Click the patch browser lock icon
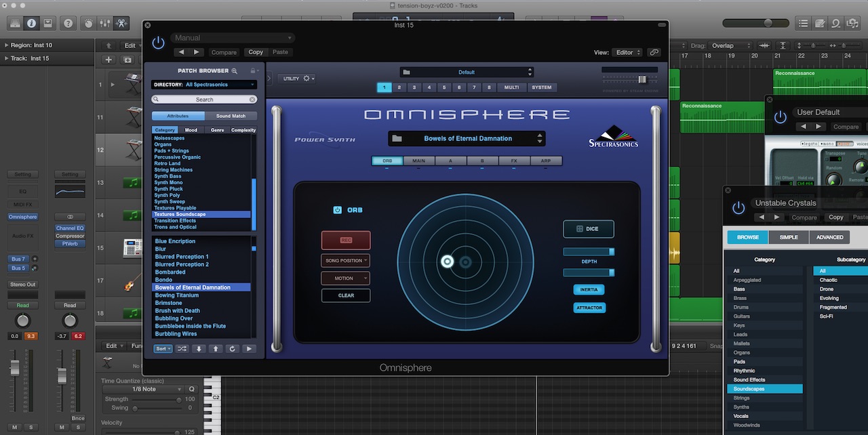 (254, 70)
